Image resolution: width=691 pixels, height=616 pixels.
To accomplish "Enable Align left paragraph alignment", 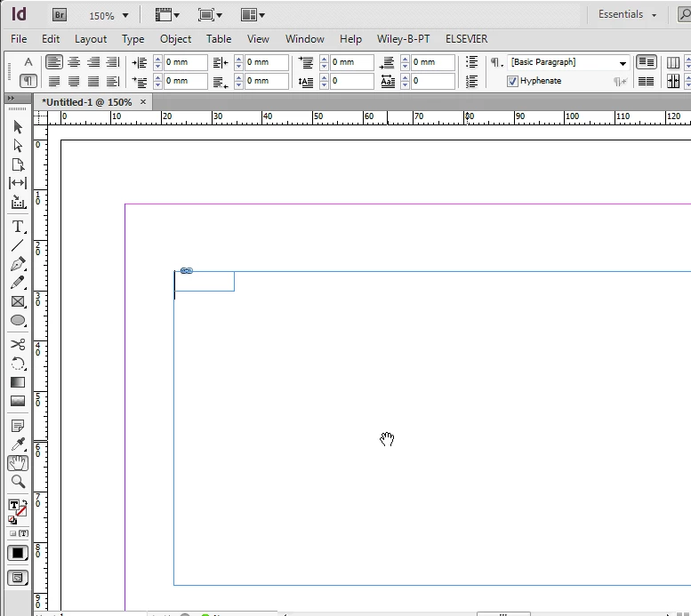I will pos(54,62).
